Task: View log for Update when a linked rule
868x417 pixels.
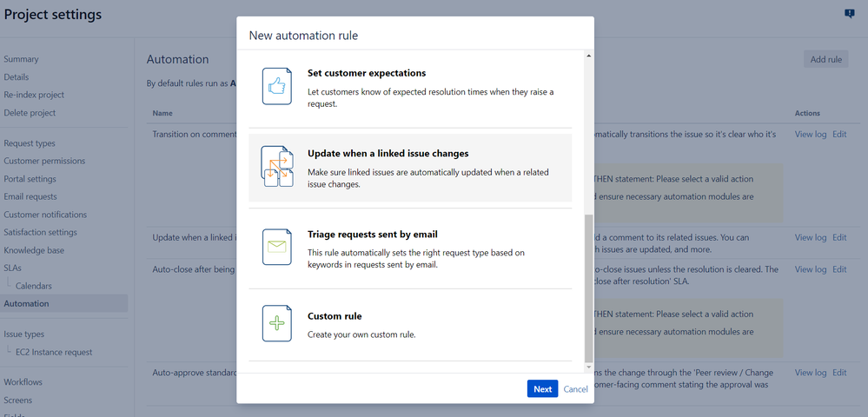Action: click(811, 237)
